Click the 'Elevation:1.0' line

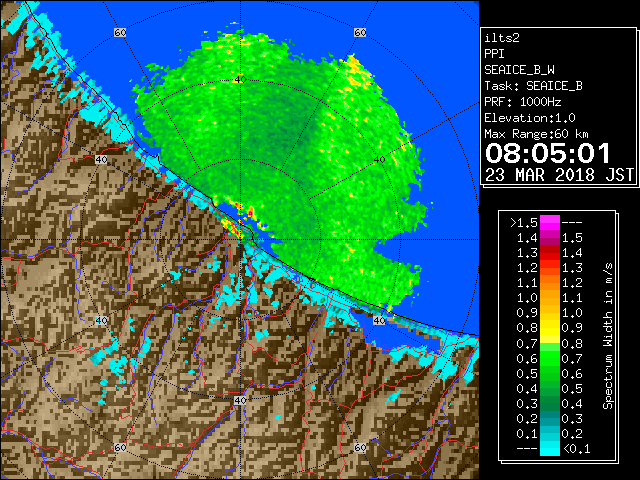click(x=530, y=118)
